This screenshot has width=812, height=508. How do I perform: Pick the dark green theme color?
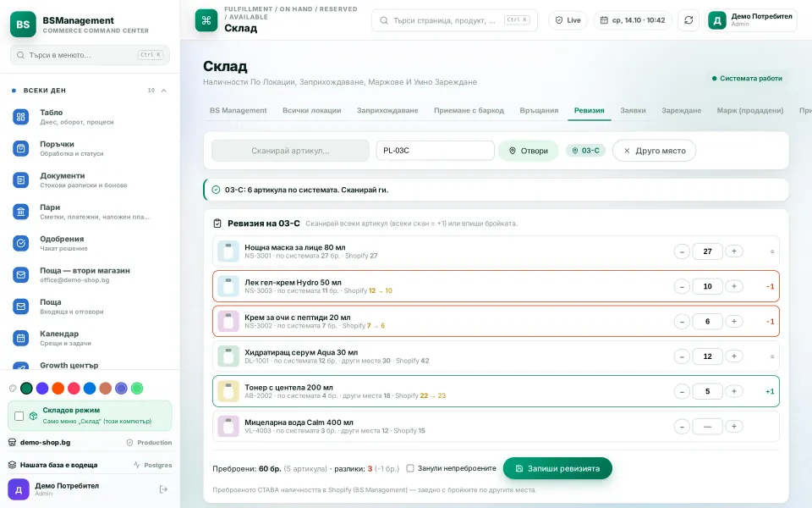coord(26,389)
